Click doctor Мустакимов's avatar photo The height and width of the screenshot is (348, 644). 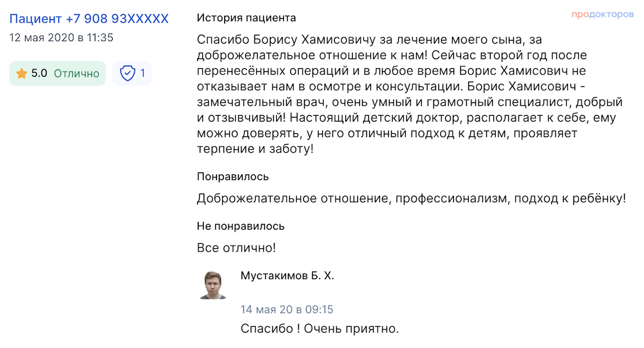click(x=213, y=285)
